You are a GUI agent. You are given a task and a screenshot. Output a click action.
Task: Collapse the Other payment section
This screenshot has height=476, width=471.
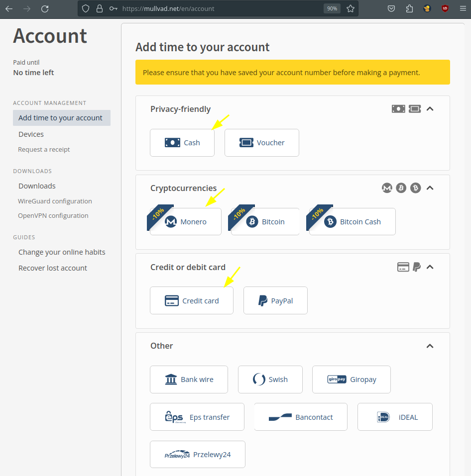[430, 346]
